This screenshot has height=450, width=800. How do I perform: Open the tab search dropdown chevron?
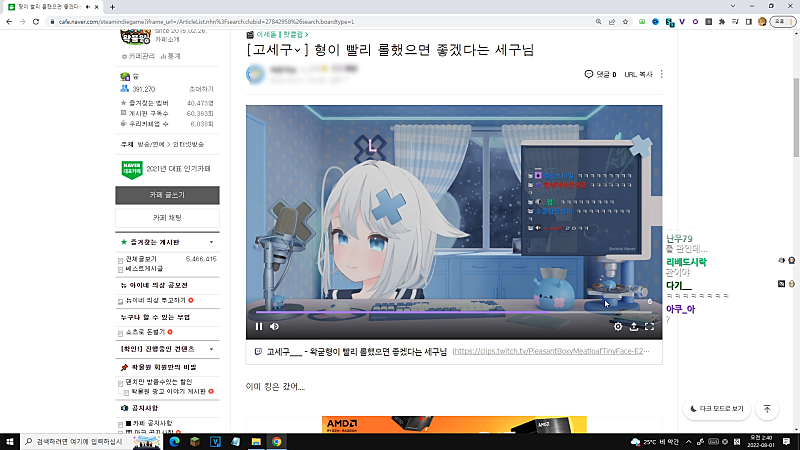click(x=733, y=6)
